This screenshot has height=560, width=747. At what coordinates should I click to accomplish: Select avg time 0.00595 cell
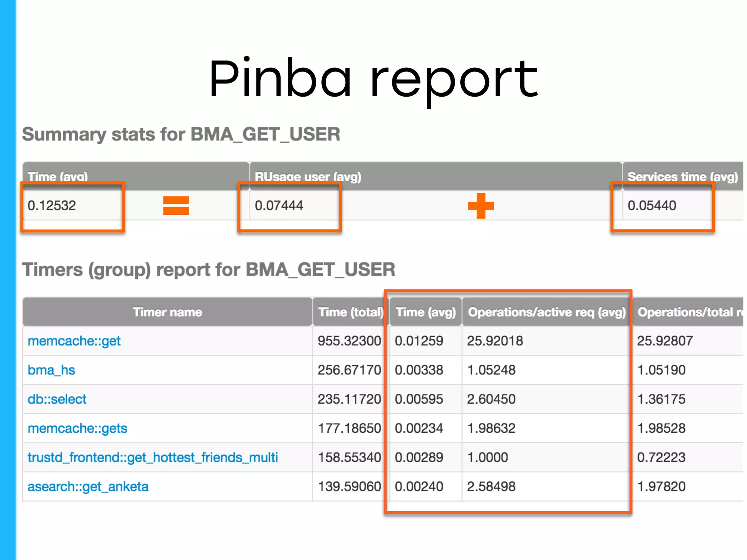click(x=419, y=399)
